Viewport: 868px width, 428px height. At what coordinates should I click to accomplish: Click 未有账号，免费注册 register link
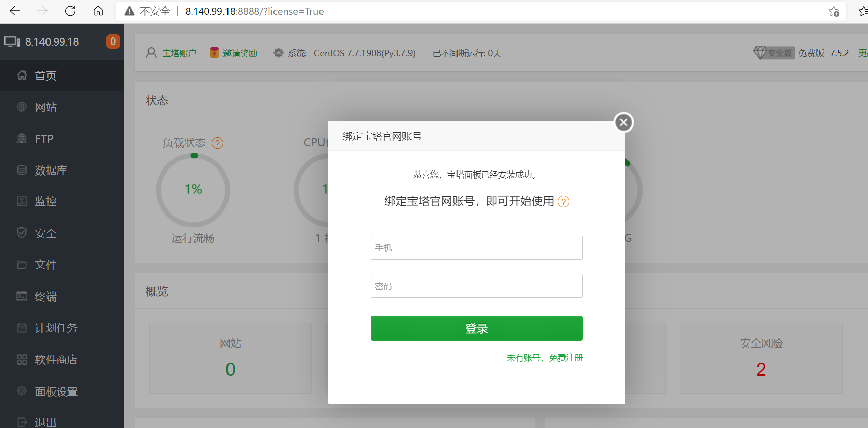[544, 358]
